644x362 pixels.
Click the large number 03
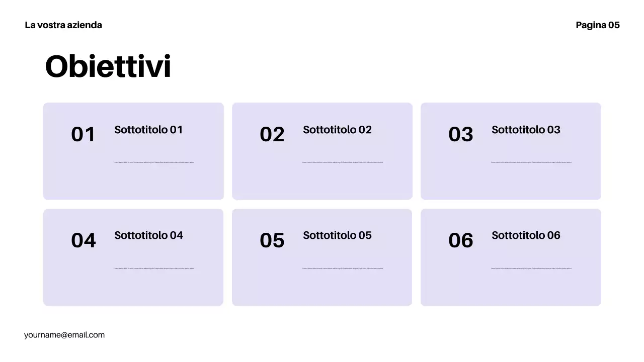460,135
